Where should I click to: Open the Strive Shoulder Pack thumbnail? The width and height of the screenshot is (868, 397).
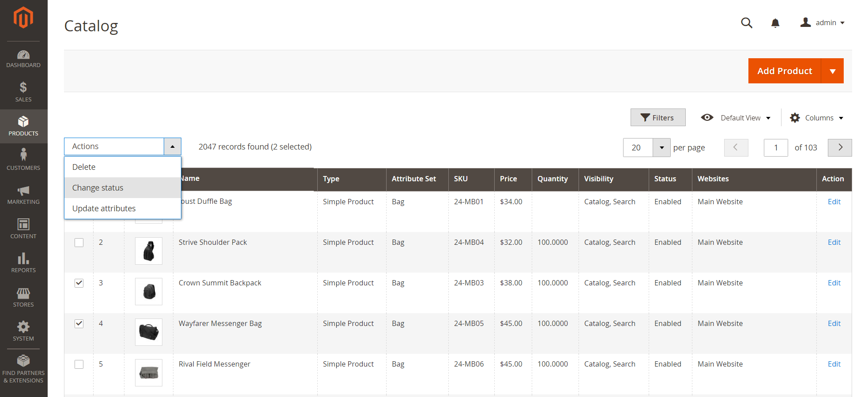pos(149,251)
